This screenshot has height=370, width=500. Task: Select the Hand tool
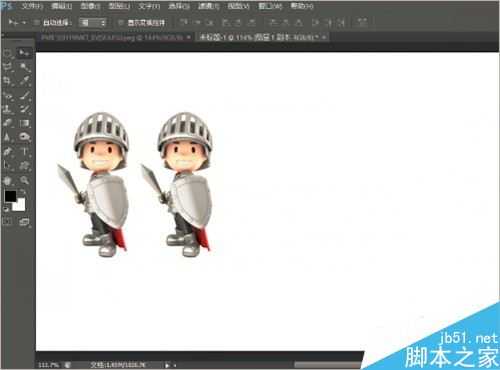click(7, 180)
